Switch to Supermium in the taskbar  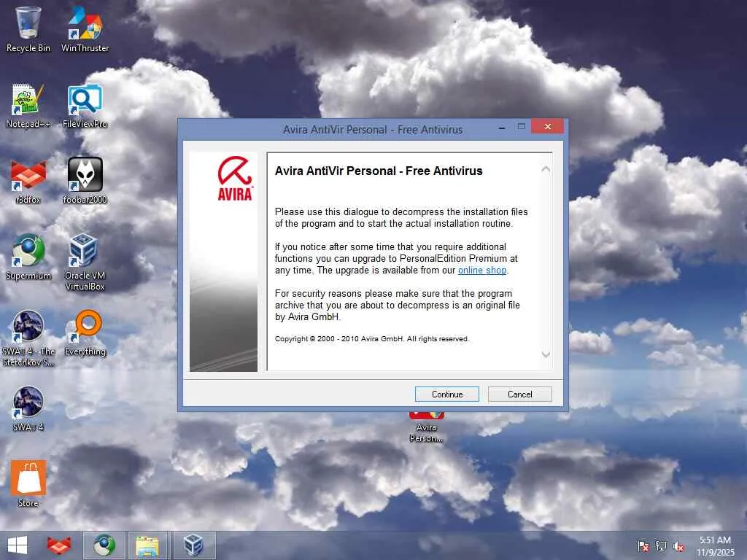pyautogui.click(x=104, y=545)
